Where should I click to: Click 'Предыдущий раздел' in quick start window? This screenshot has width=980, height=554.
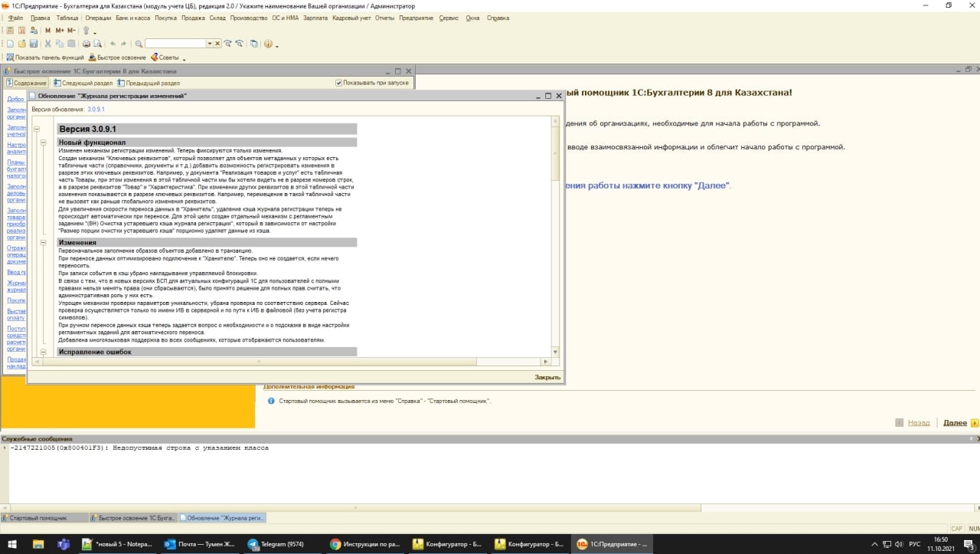tap(149, 83)
